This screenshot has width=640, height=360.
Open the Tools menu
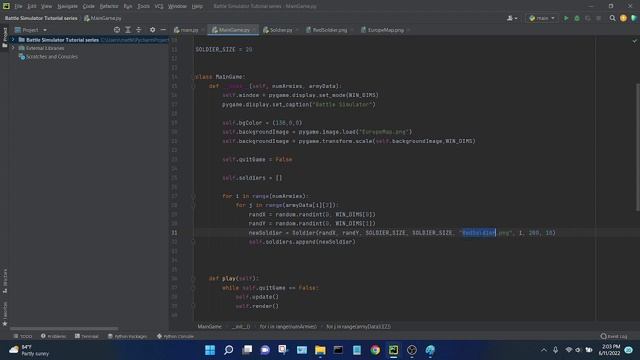tap(143, 7)
